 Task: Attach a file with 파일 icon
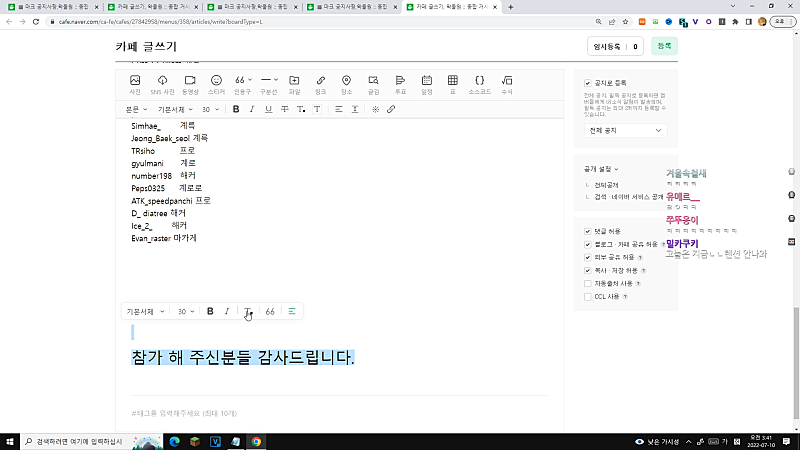[294, 85]
